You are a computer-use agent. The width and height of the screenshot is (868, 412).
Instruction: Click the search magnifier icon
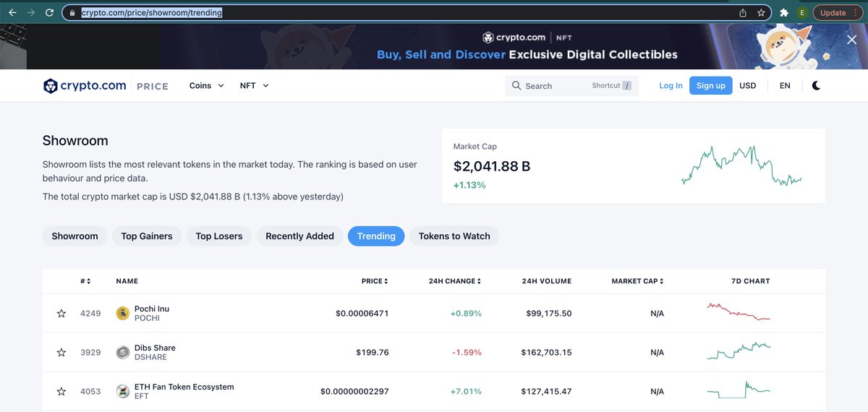pos(516,85)
